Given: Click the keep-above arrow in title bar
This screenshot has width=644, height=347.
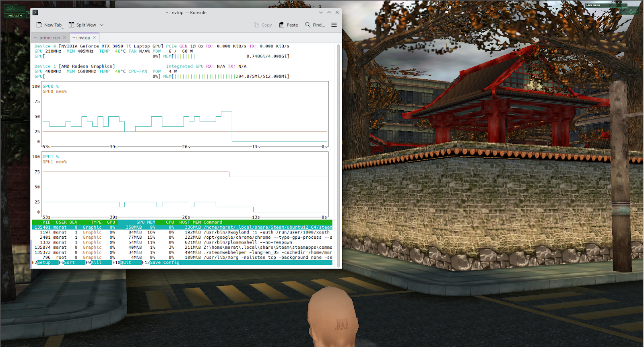Looking at the screenshot, I should pos(329,12).
